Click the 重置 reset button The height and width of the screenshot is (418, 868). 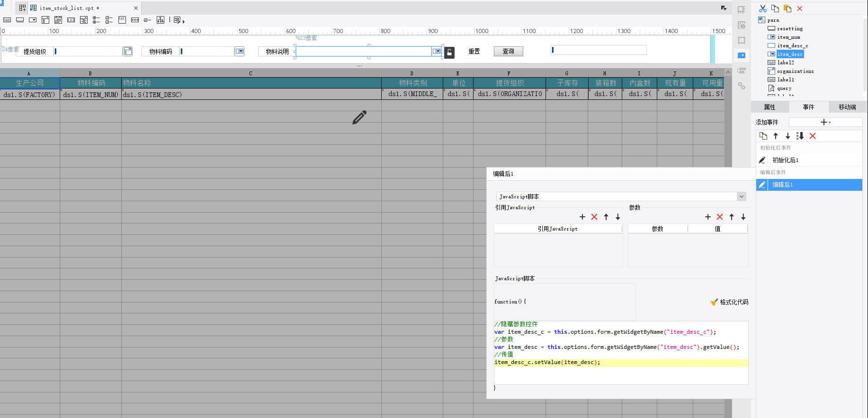pyautogui.click(x=474, y=51)
